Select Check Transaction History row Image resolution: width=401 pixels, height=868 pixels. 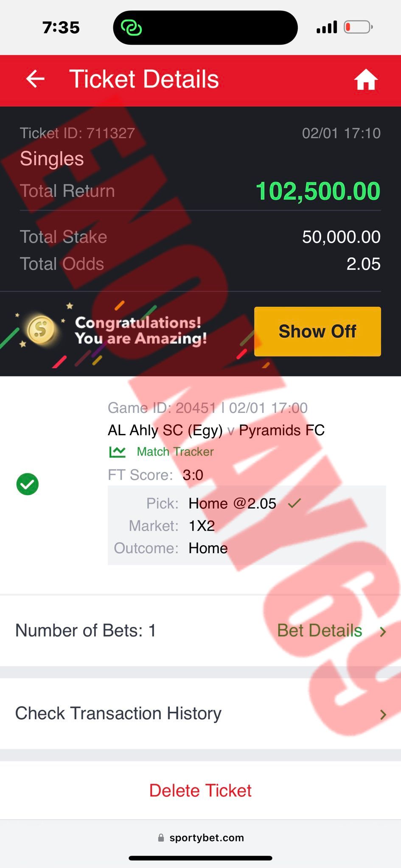click(x=200, y=714)
